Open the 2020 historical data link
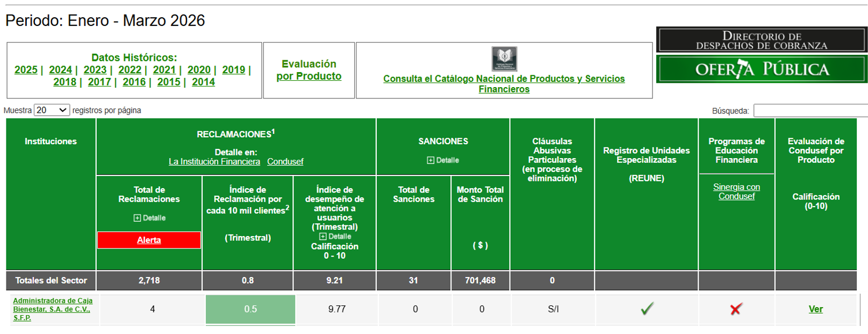 coord(199,70)
